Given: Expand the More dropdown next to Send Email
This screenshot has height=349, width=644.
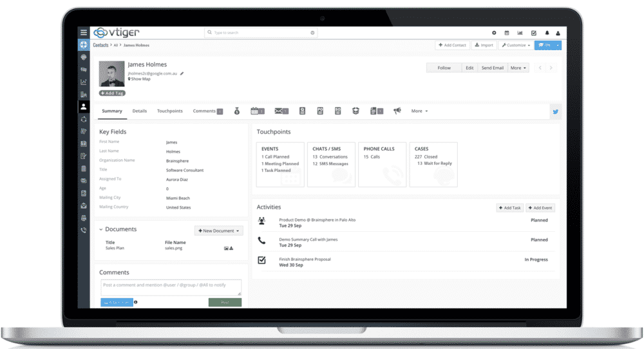Looking at the screenshot, I should [518, 68].
